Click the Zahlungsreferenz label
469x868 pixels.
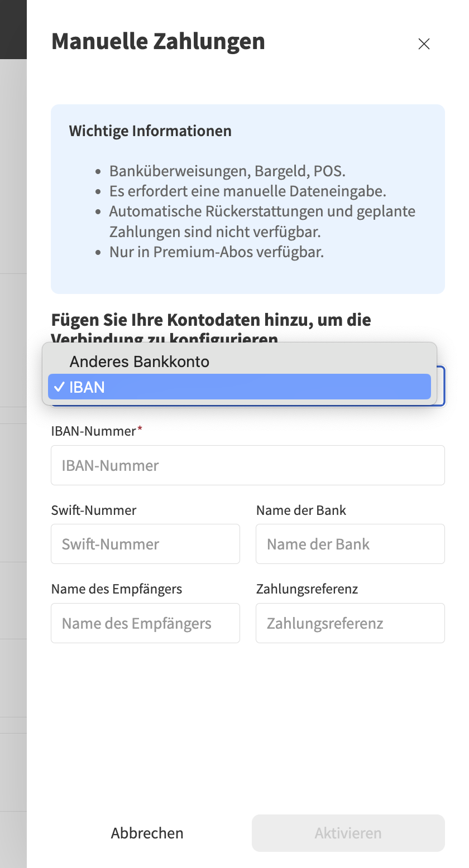click(x=307, y=589)
